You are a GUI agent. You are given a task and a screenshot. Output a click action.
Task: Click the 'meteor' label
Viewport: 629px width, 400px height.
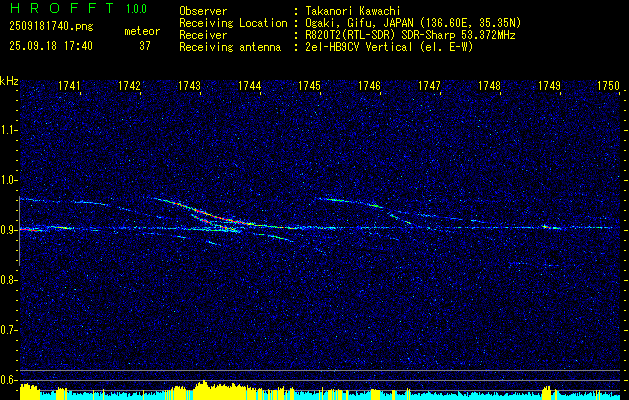click(x=142, y=31)
